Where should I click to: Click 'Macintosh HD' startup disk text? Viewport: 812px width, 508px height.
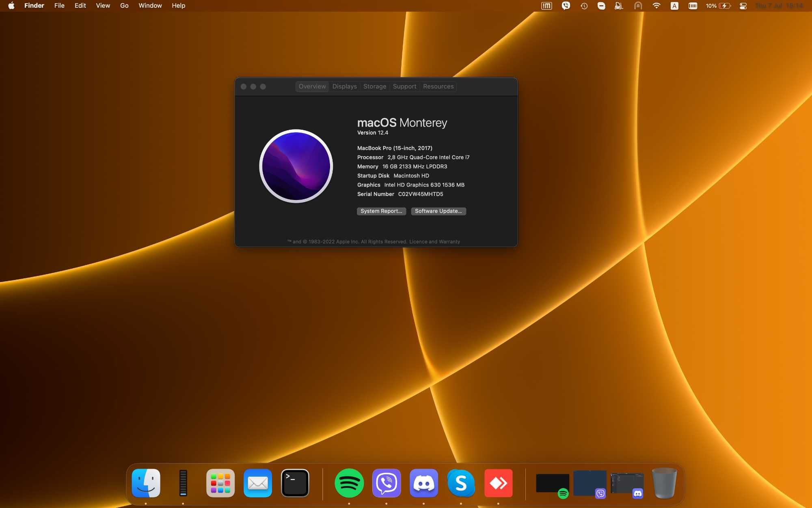click(411, 176)
